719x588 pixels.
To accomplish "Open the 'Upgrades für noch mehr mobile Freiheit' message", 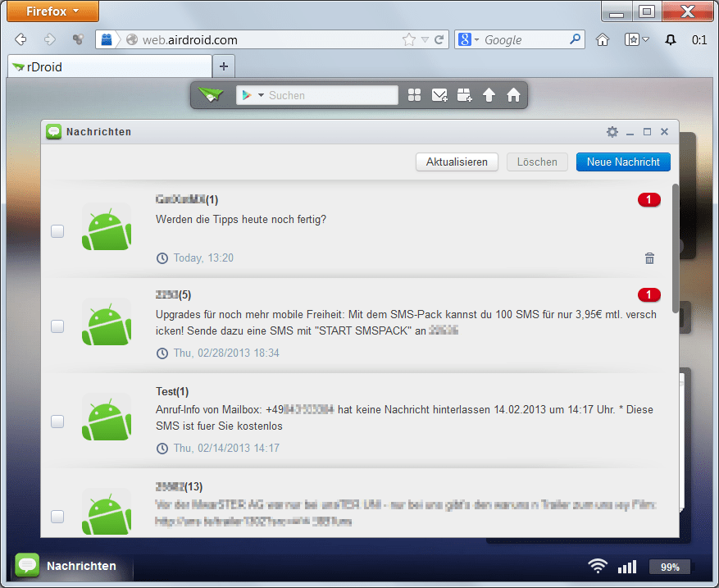I will coord(406,322).
